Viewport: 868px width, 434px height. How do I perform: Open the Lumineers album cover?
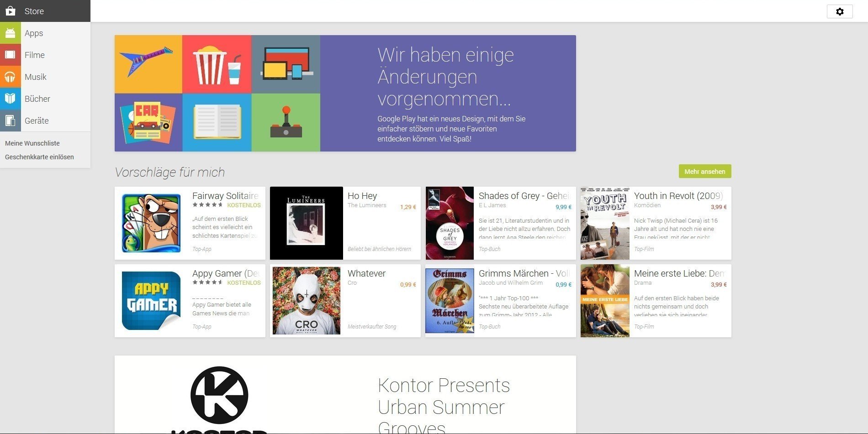tap(307, 223)
